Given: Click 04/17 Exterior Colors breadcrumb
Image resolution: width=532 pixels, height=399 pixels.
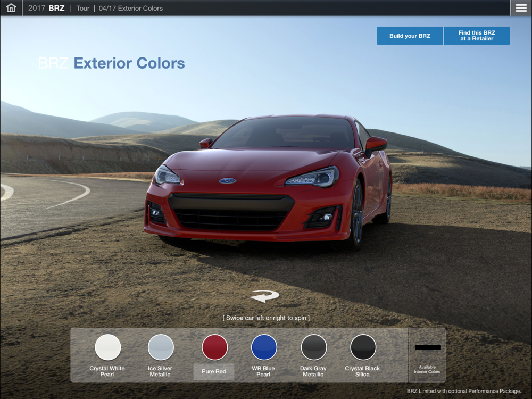Looking at the screenshot, I should tap(131, 8).
